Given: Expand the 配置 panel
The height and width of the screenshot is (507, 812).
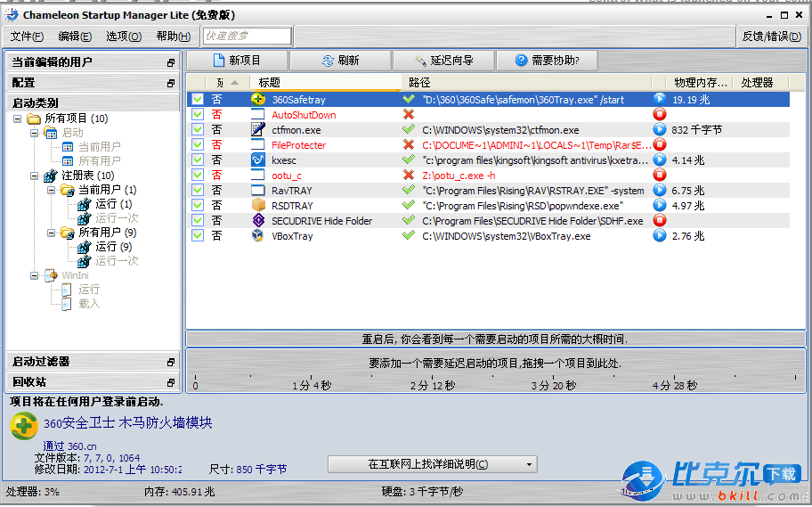Looking at the screenshot, I should click(171, 83).
